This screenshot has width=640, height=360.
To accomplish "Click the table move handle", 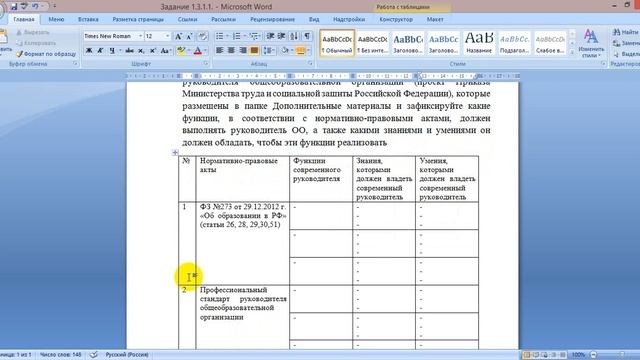I will pyautogui.click(x=175, y=153).
